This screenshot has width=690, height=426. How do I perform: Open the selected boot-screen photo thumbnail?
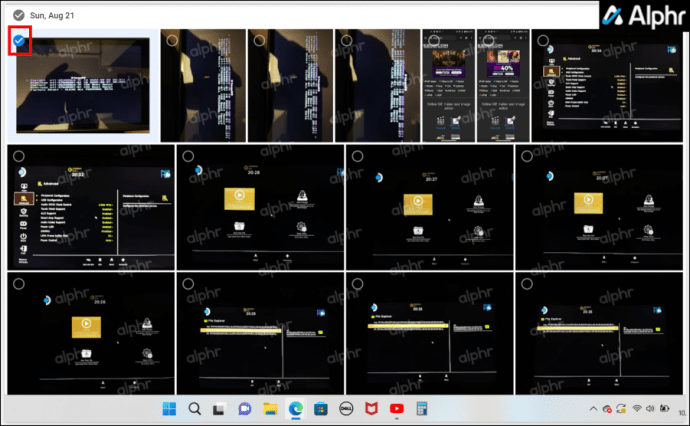pos(83,85)
